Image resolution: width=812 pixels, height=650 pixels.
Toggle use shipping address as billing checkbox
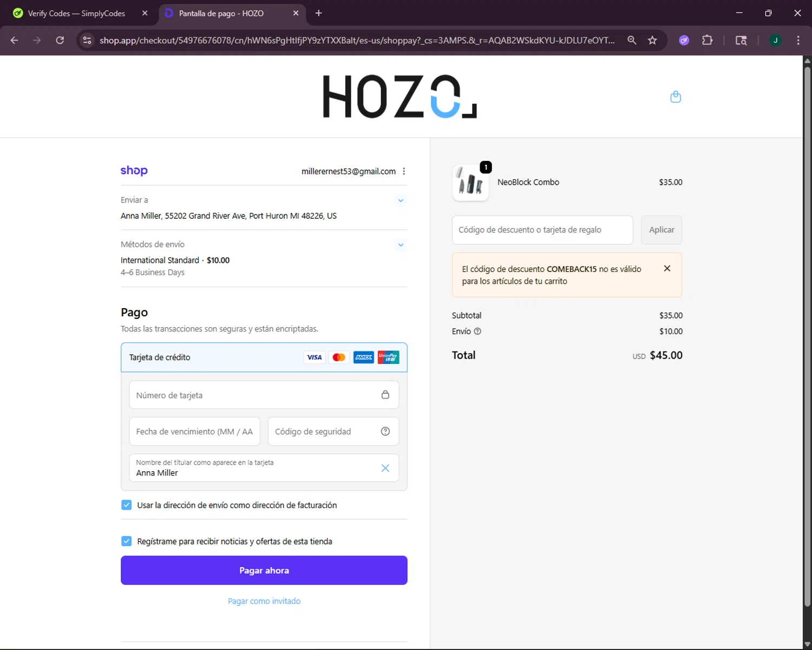click(126, 505)
